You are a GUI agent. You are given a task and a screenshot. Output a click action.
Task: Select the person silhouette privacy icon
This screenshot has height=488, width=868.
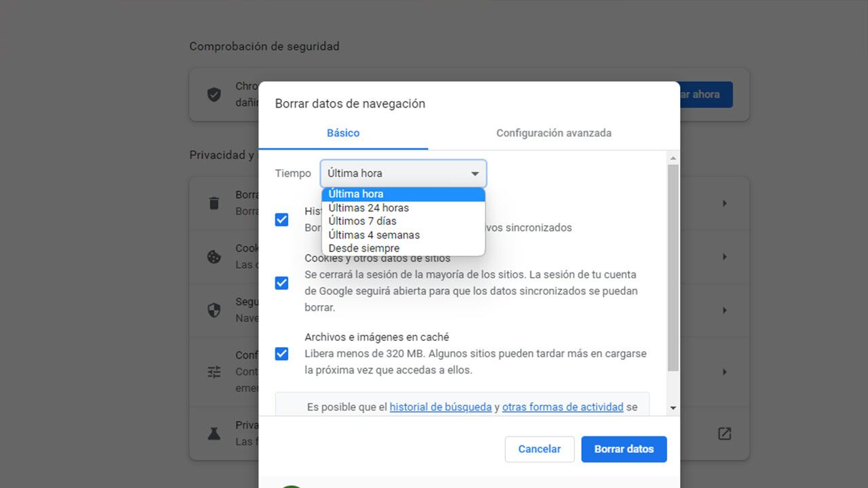[x=214, y=433]
